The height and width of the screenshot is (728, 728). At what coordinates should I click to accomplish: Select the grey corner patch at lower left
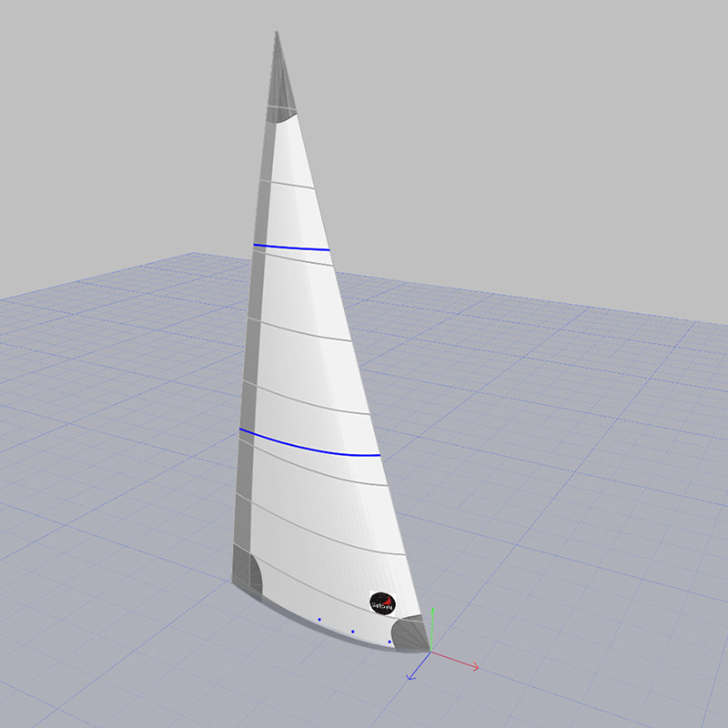point(246,571)
